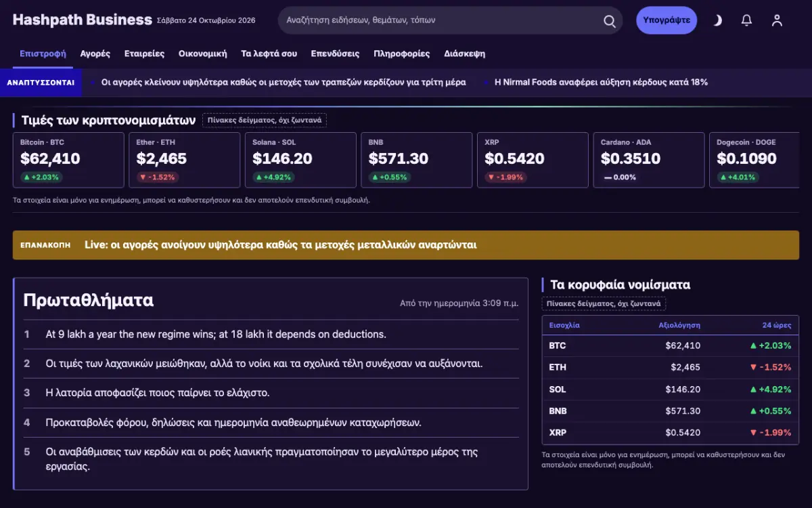Open the Hashpath Business home logo

(82, 20)
